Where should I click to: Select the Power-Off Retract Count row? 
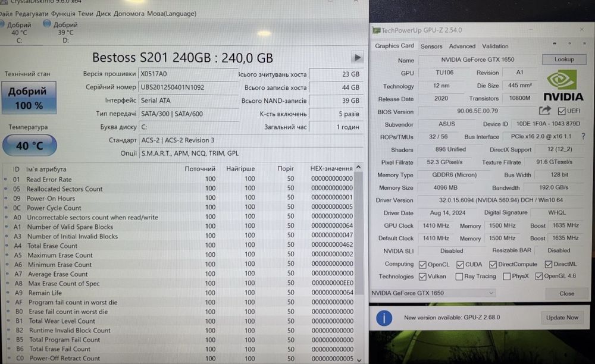pyautogui.click(x=178, y=358)
